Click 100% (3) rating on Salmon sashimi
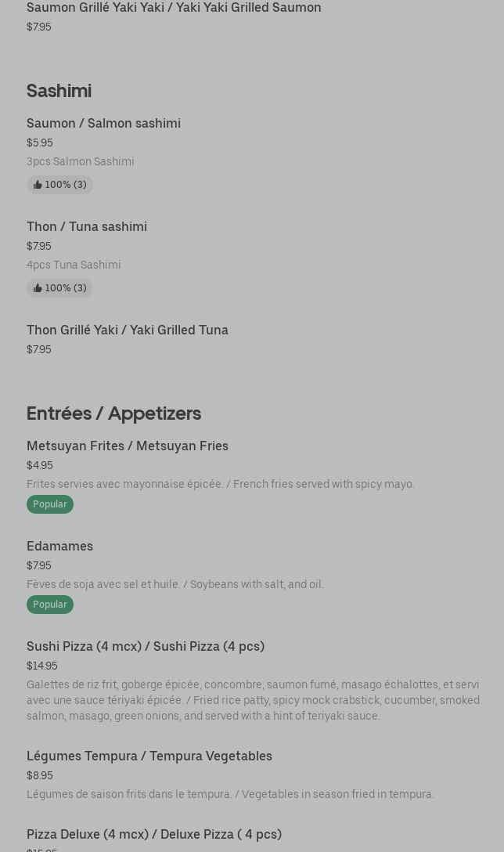Screen dimensions: 504x852 pyautogui.click(x=66, y=185)
